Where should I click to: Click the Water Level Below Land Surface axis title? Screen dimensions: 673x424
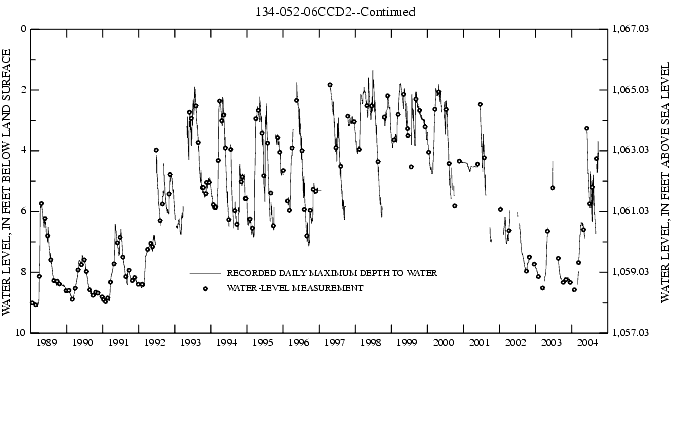[6, 182]
